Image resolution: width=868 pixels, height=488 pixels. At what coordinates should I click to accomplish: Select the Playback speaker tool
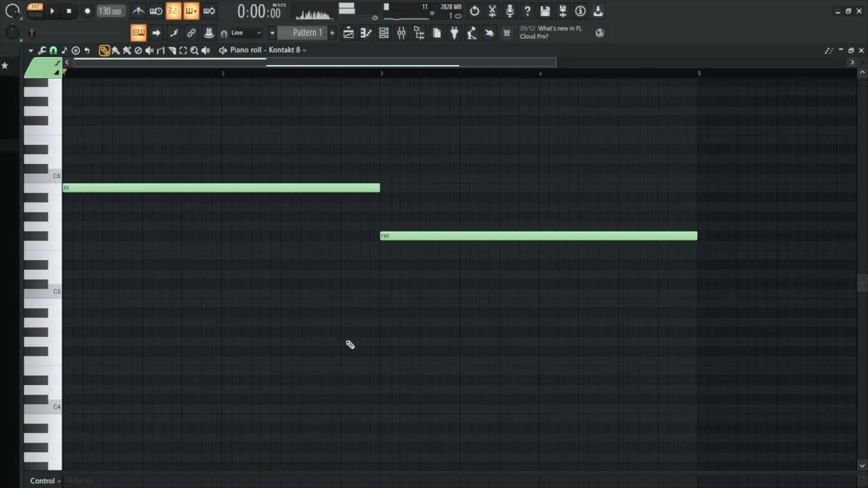coord(205,50)
